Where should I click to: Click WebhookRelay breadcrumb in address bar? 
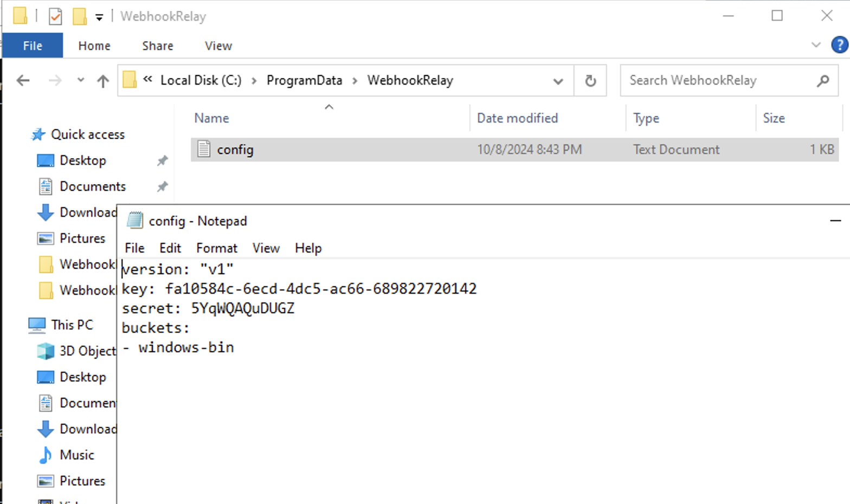click(x=410, y=80)
